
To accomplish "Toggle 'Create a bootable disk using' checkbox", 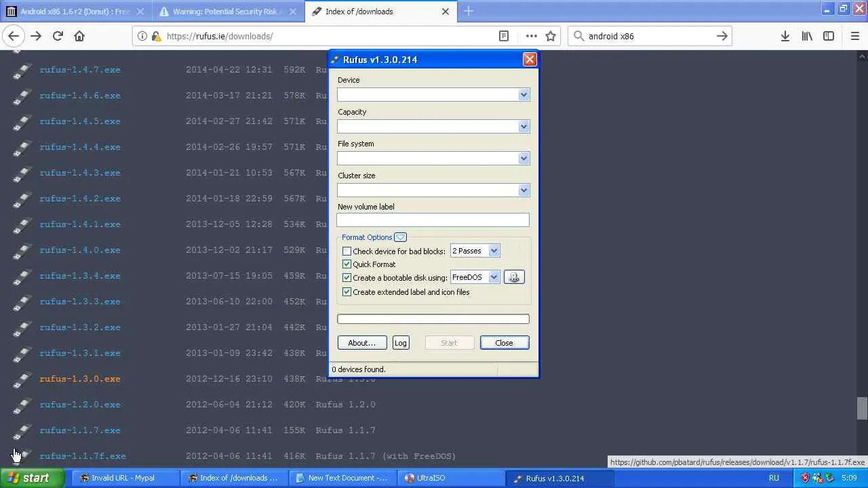I will 347,278.
